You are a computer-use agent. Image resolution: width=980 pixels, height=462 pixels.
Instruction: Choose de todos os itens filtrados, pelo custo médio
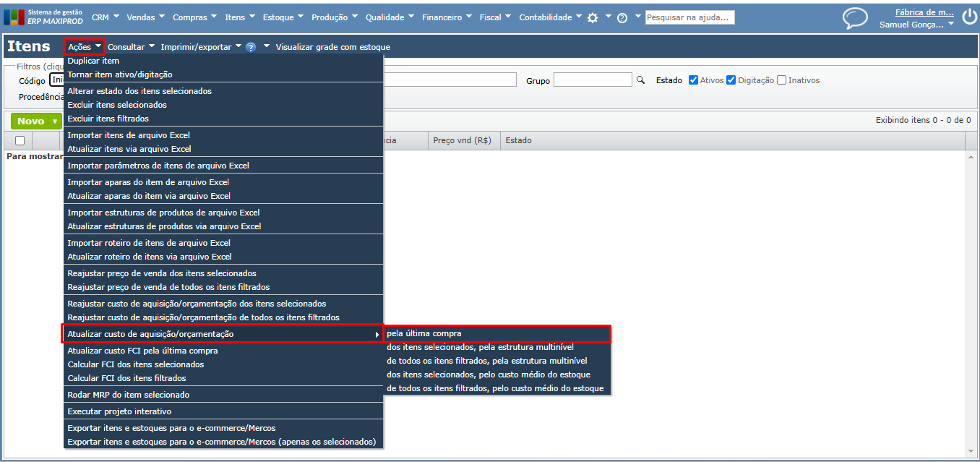(x=497, y=388)
